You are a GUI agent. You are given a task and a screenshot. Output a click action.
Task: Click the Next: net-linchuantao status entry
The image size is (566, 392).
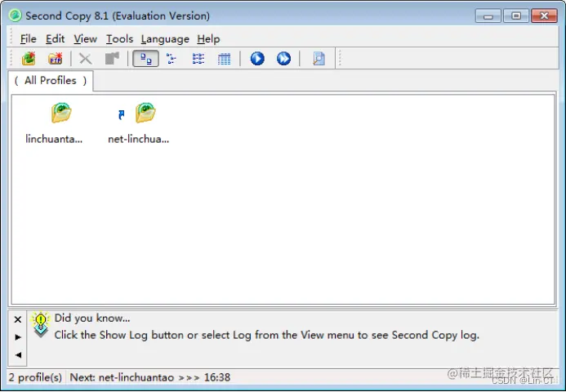coord(149,377)
